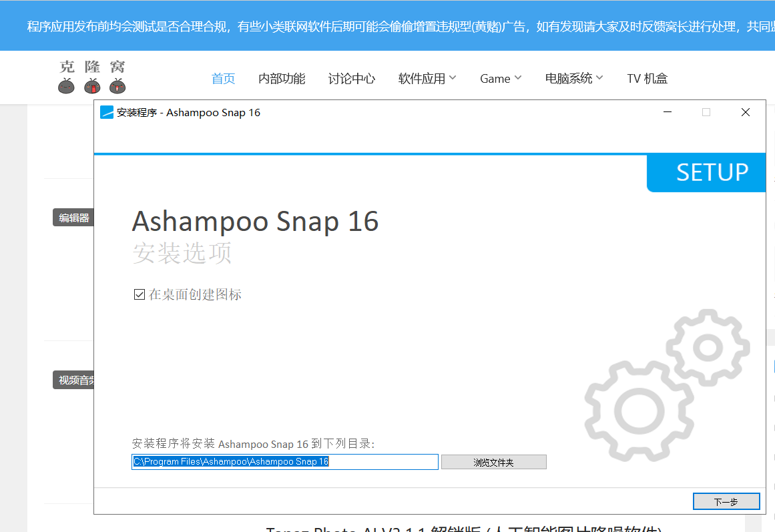Viewport: 775px width, 532px height.
Task: Click the install directory path field
Action: click(284, 462)
